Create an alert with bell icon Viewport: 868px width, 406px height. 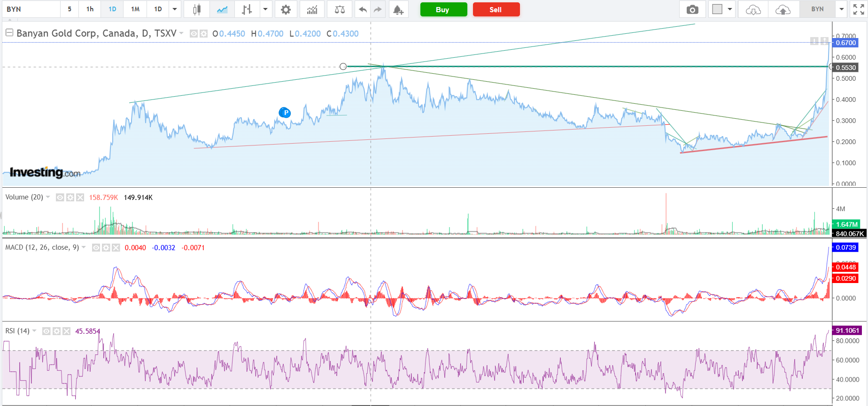[398, 9]
